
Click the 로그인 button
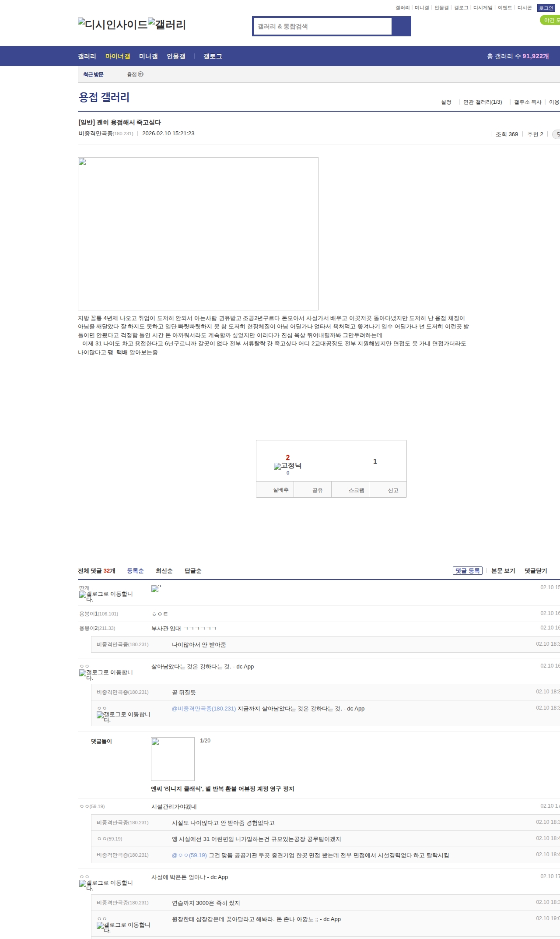tap(546, 8)
